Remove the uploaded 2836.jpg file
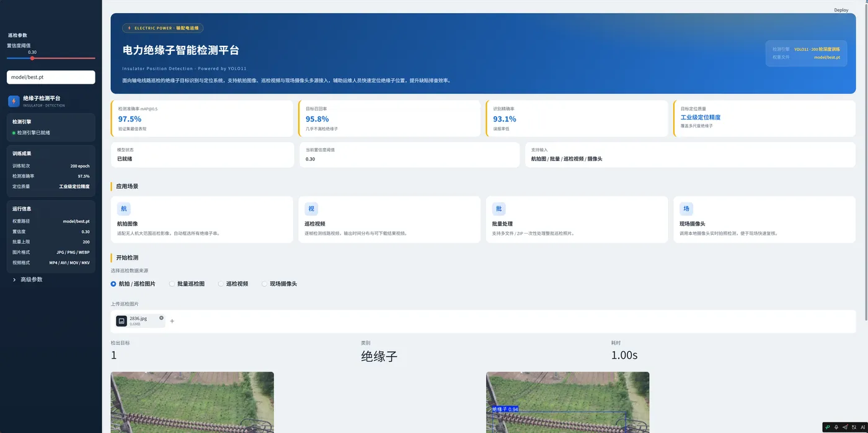 [x=161, y=318]
